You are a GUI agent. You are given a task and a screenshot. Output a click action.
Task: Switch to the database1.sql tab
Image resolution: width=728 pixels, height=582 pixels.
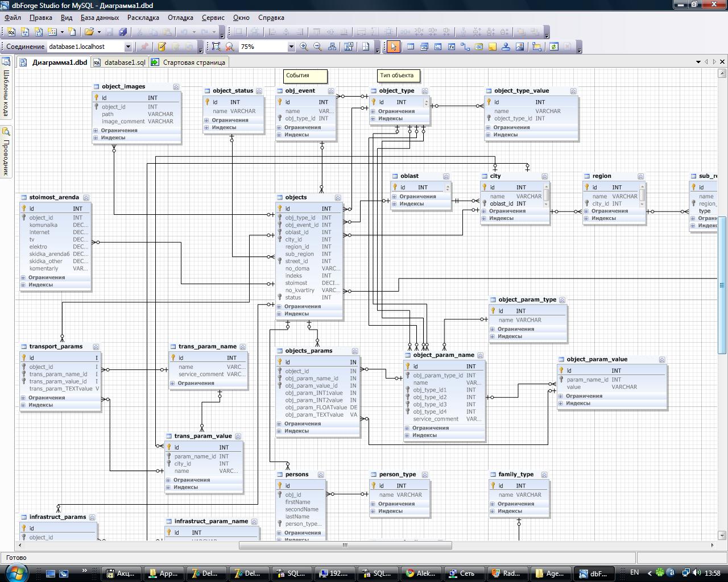(119, 63)
